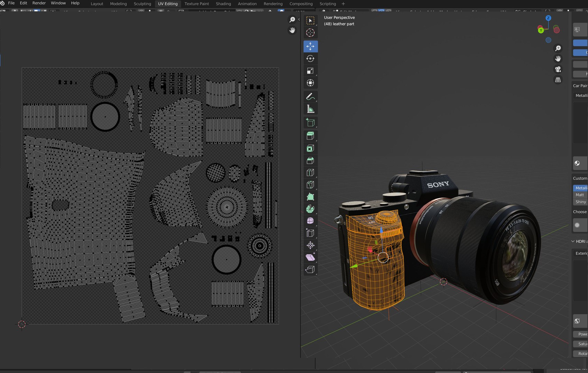Pick the Bevel tool

[310, 161]
